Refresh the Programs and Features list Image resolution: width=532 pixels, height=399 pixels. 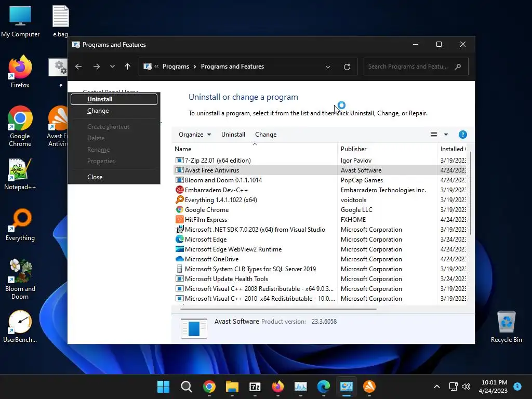tap(347, 67)
